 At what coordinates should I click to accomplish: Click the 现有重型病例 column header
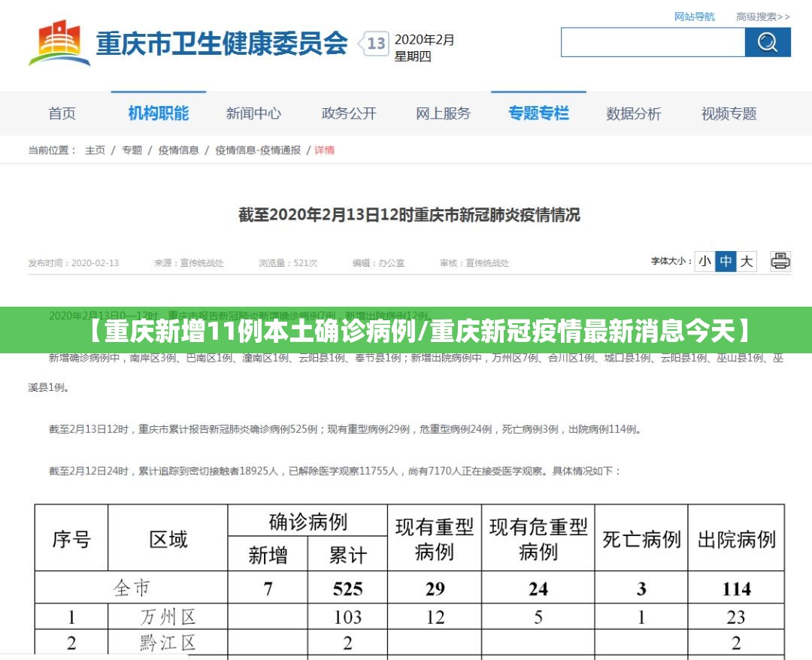(435, 539)
